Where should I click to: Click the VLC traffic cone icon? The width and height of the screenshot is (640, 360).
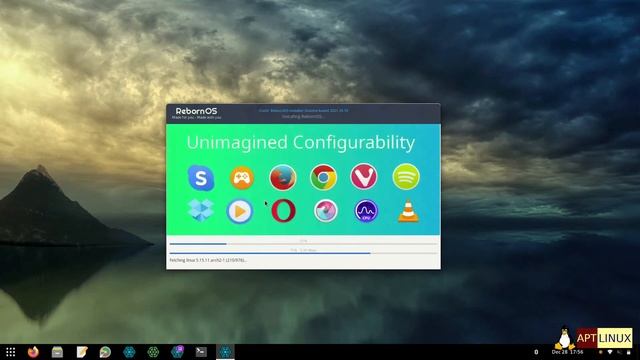[408, 211]
